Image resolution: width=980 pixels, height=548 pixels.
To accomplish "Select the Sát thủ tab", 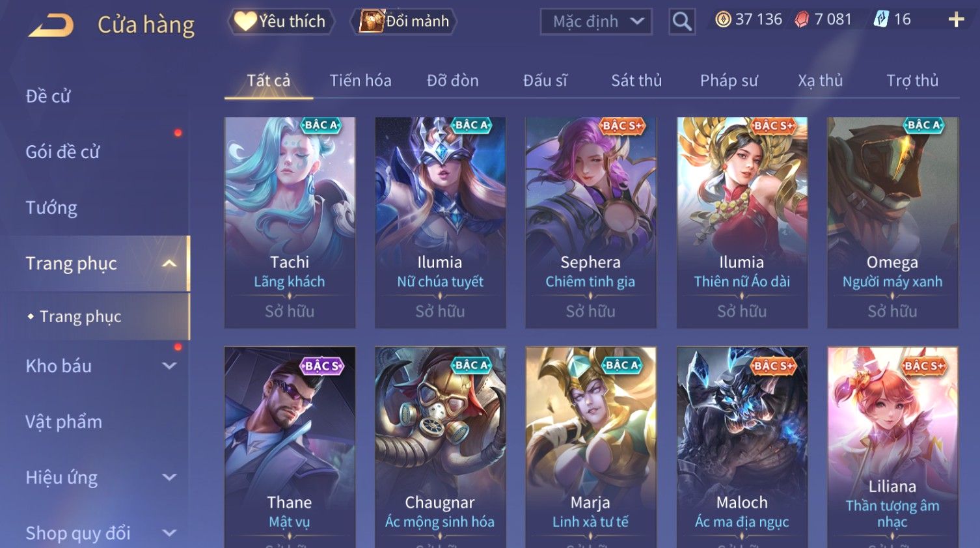I will (636, 81).
